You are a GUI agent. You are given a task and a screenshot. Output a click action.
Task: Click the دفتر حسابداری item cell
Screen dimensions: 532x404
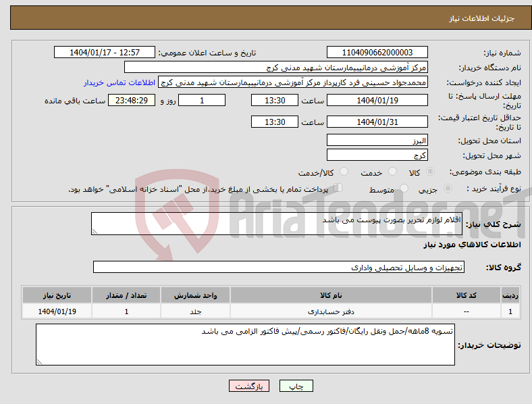(331, 311)
